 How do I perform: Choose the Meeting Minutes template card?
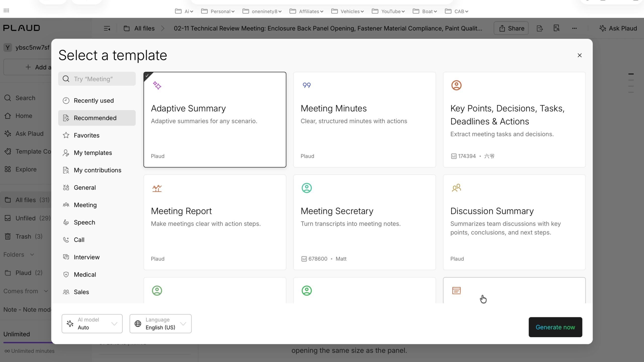tap(364, 120)
